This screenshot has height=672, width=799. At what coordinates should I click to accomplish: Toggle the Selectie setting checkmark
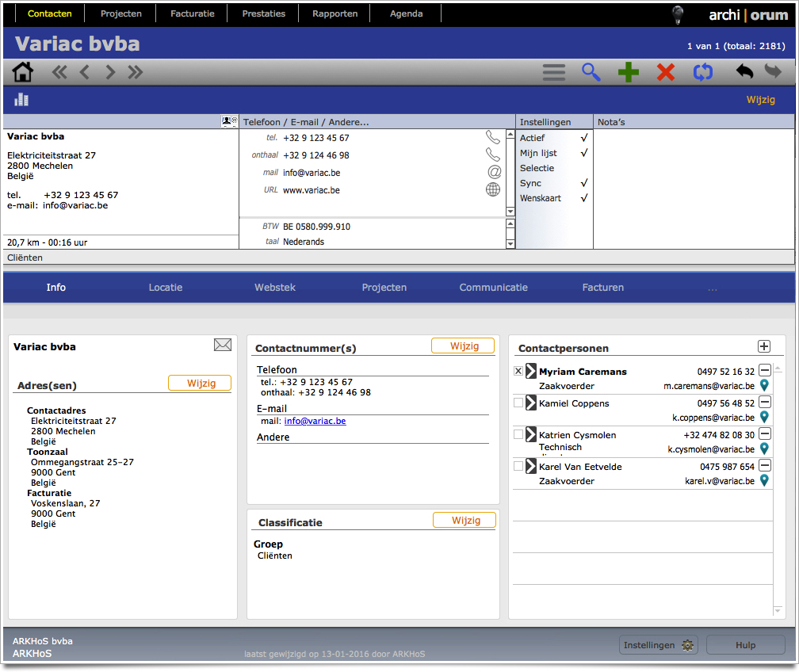[584, 168]
